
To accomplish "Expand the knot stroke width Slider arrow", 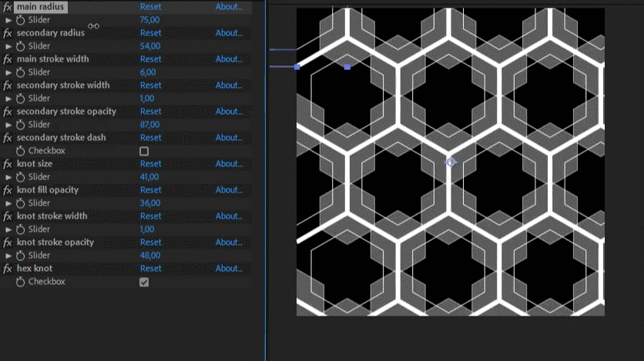I will coord(8,229).
